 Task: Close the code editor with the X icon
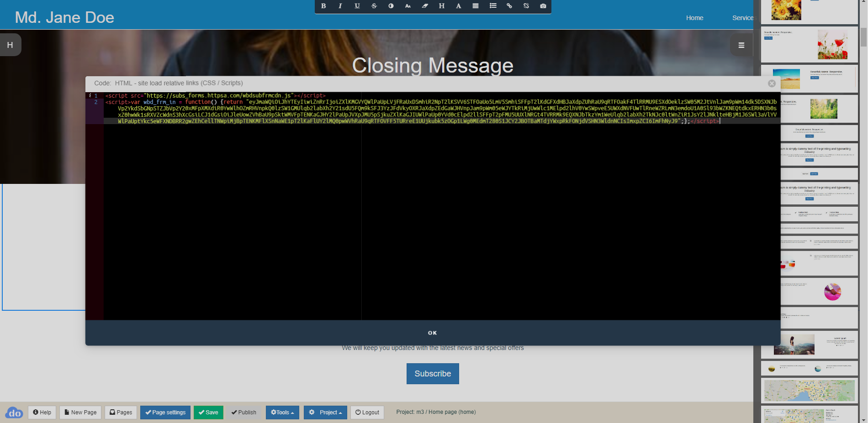772,84
